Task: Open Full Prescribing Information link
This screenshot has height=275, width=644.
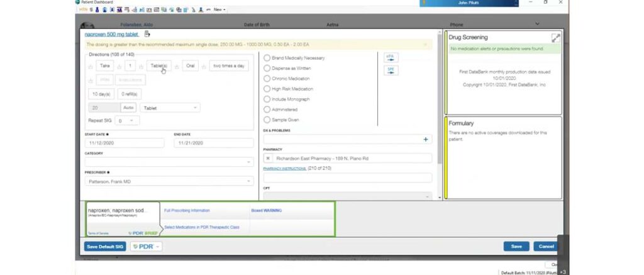Action: point(187,210)
